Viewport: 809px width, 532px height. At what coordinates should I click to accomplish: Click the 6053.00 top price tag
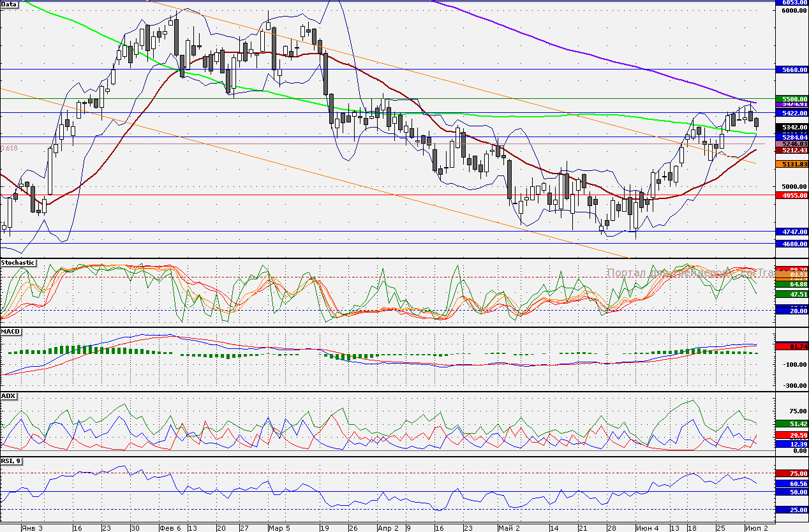(791, 3)
